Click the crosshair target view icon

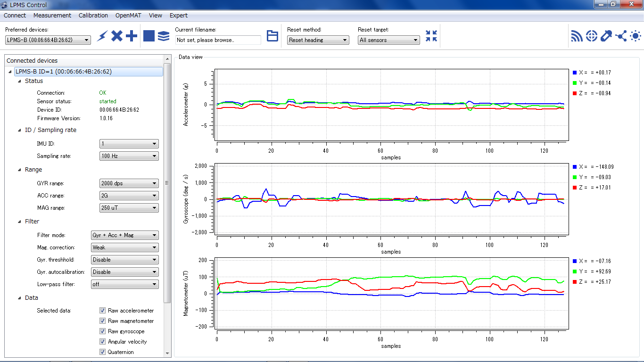[x=592, y=36]
